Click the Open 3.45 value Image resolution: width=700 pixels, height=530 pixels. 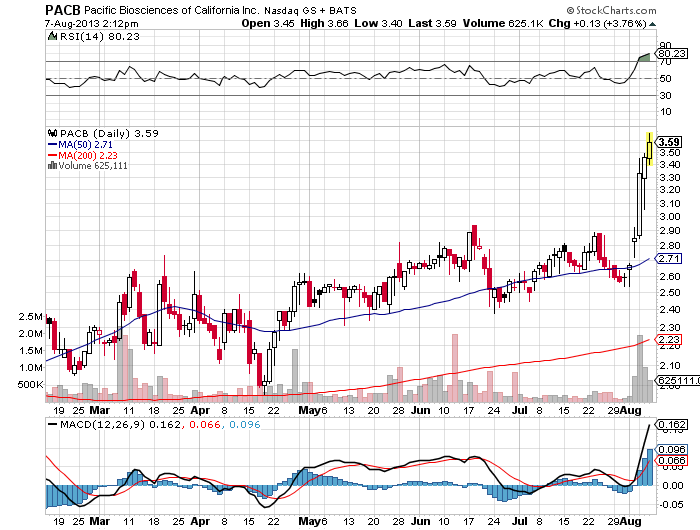coord(268,23)
